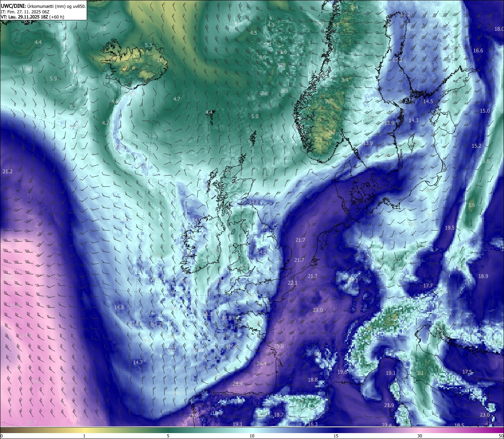Image resolution: width=504 pixels, height=439 pixels.
Task: Click the 35.7 value at bottom left
Action: (x=31, y=422)
